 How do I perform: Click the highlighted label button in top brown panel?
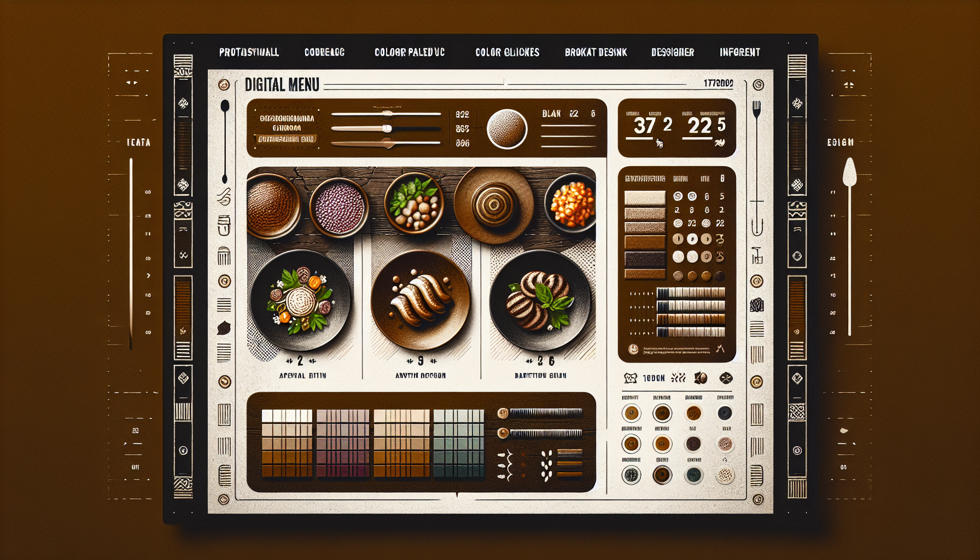tap(287, 139)
